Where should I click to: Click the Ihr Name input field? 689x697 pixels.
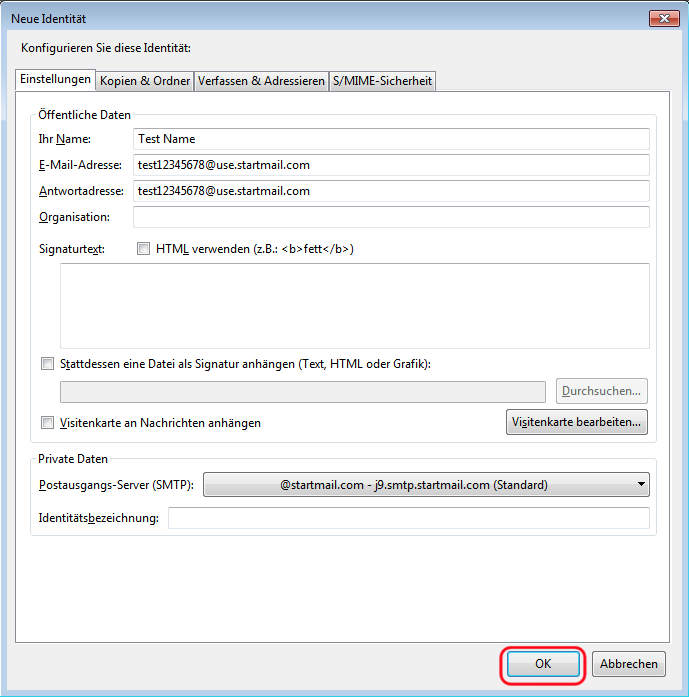coord(391,139)
